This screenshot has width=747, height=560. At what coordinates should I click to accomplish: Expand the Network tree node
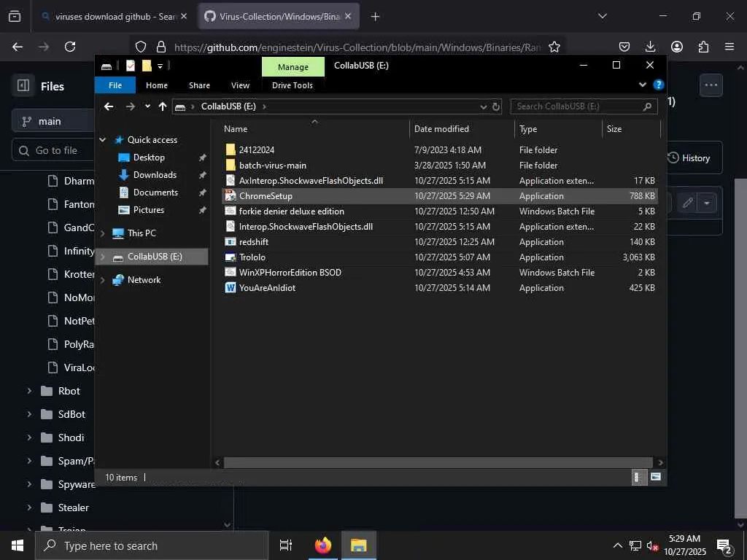click(102, 280)
